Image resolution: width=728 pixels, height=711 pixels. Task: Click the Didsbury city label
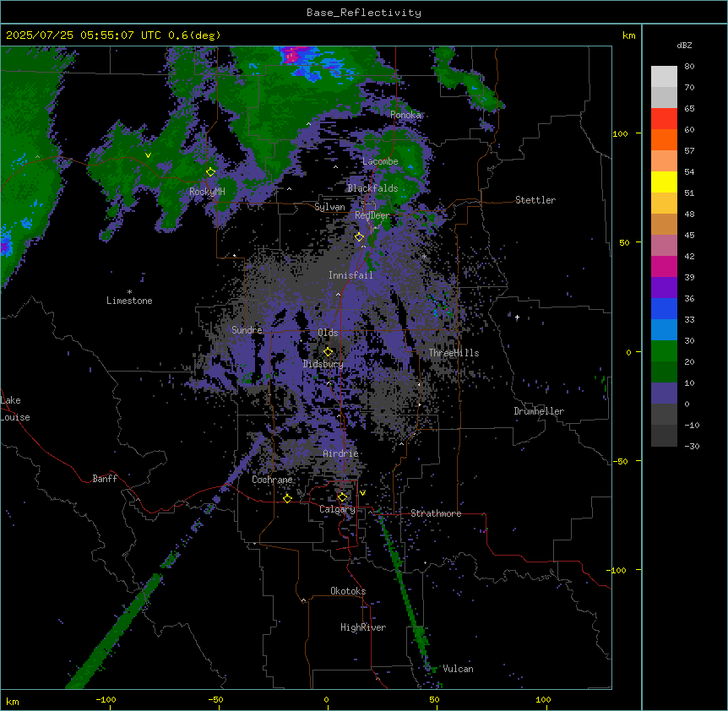click(x=323, y=364)
